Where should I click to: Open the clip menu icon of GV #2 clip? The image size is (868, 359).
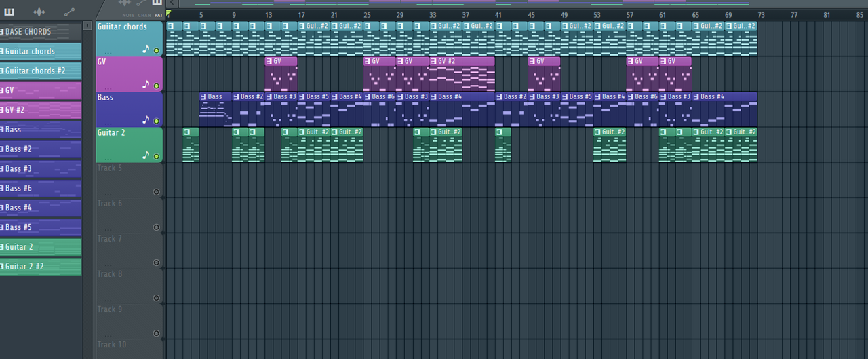433,61
